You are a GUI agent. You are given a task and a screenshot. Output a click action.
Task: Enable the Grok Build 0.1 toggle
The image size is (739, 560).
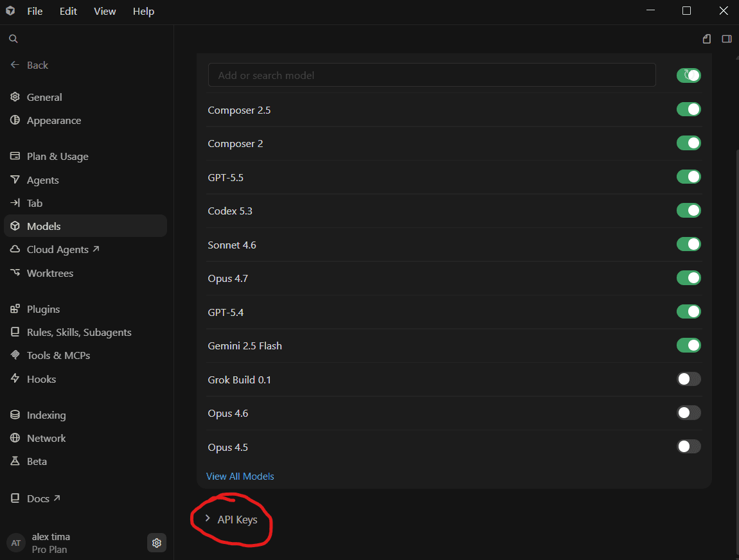coord(689,379)
